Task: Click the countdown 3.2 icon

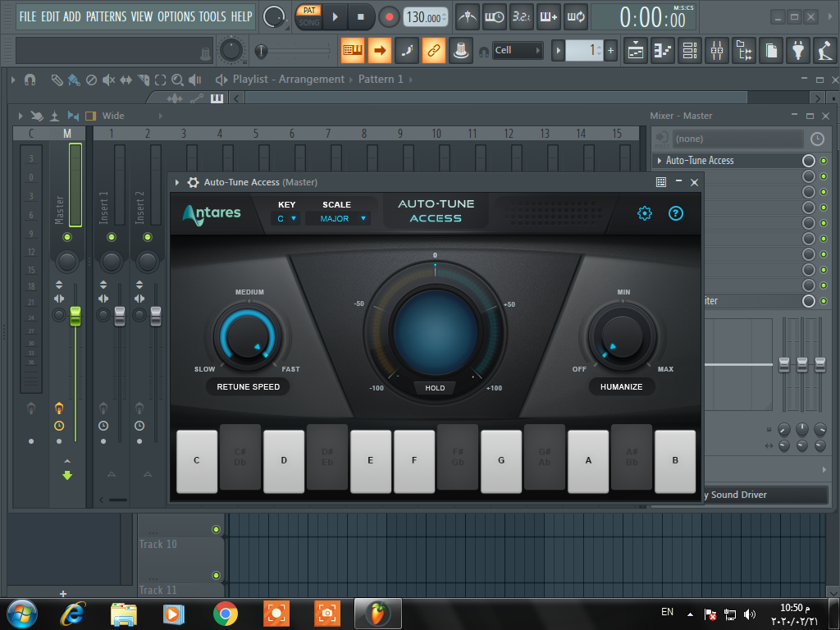Action: click(x=521, y=17)
